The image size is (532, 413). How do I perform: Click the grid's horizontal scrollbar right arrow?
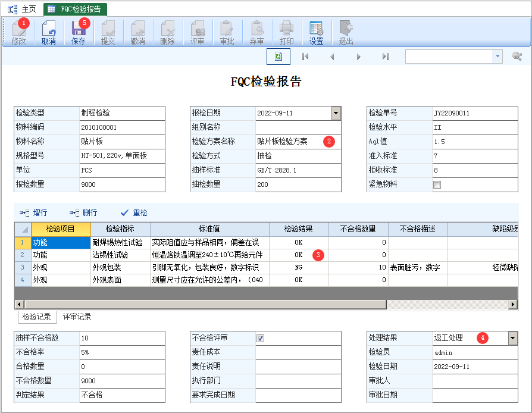tap(513, 305)
